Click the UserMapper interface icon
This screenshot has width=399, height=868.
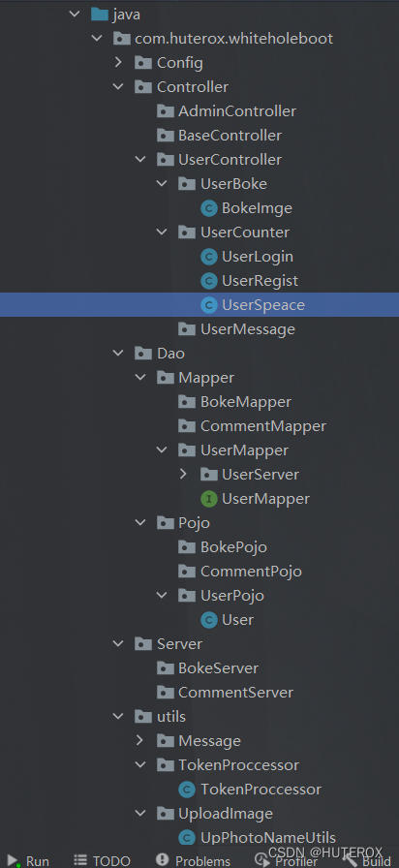tap(208, 499)
